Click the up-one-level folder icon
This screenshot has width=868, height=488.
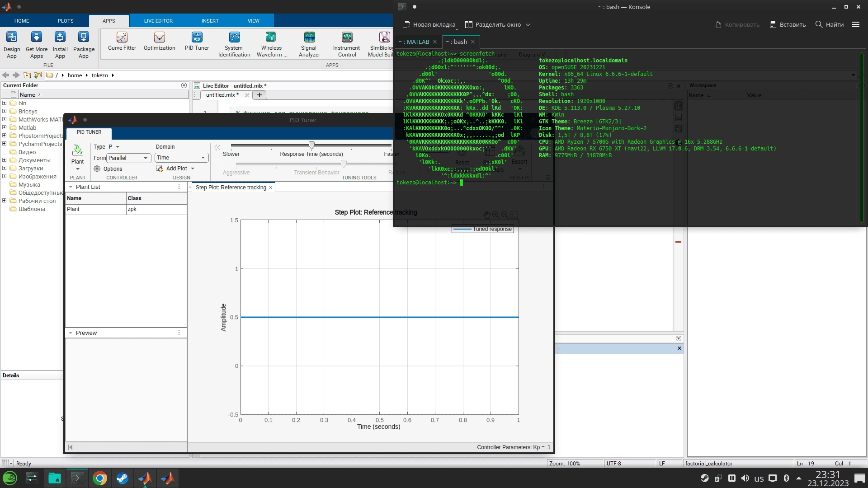tap(27, 75)
